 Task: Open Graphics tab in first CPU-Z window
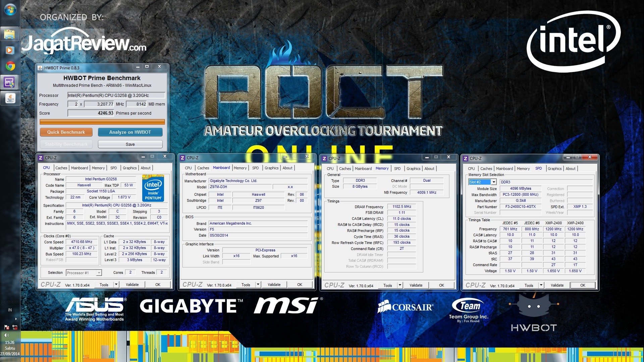(129, 168)
